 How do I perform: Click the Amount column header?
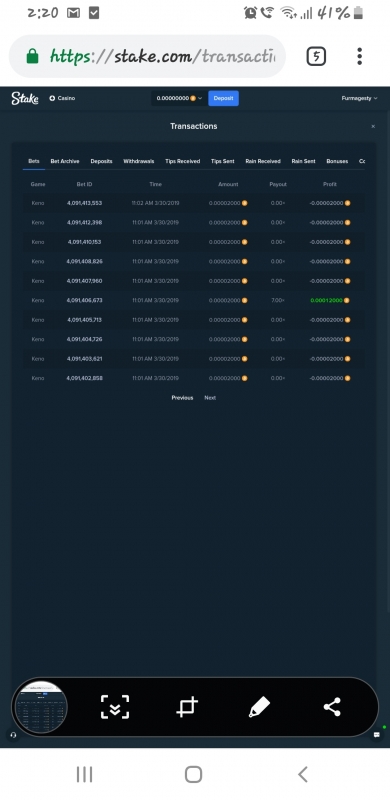click(228, 184)
